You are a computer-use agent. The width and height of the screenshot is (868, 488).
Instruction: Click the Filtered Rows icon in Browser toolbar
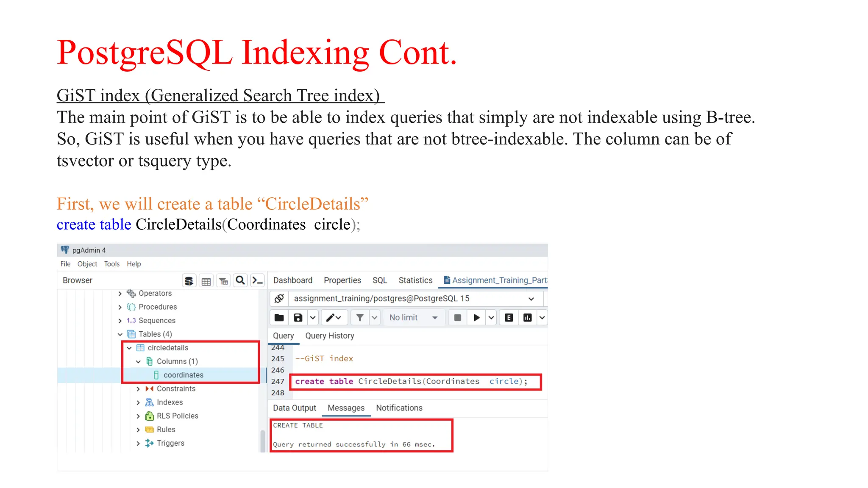click(223, 281)
